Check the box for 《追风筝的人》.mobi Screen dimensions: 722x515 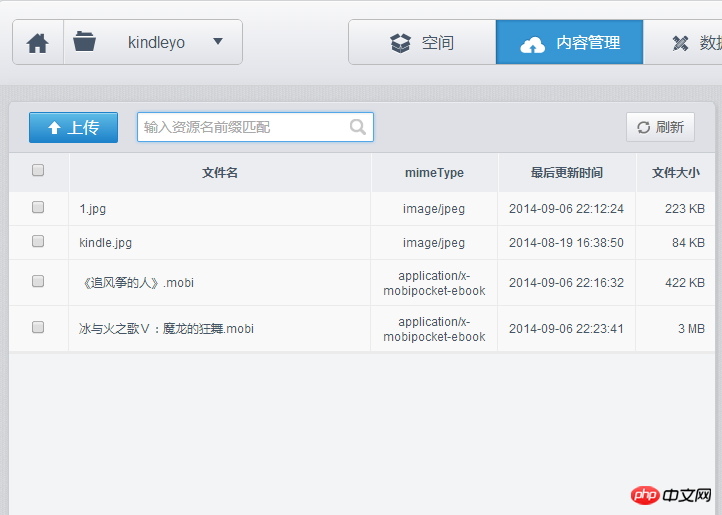[x=38, y=281]
